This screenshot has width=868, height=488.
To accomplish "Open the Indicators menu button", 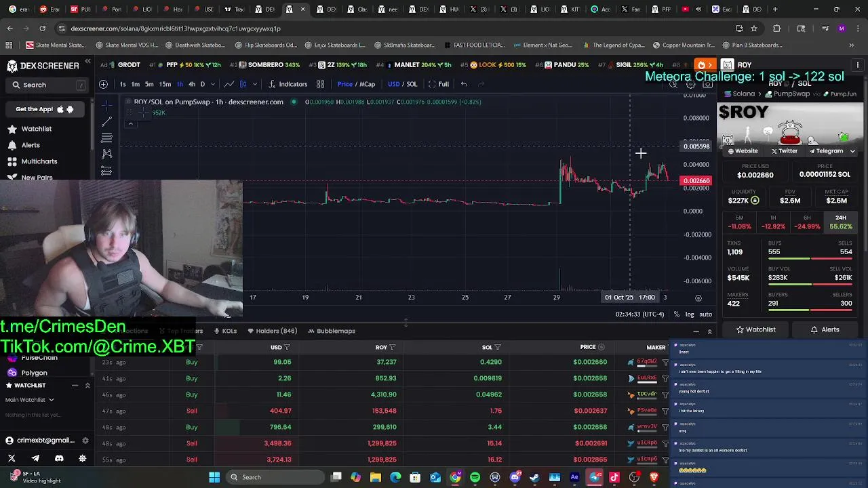I will tap(288, 84).
